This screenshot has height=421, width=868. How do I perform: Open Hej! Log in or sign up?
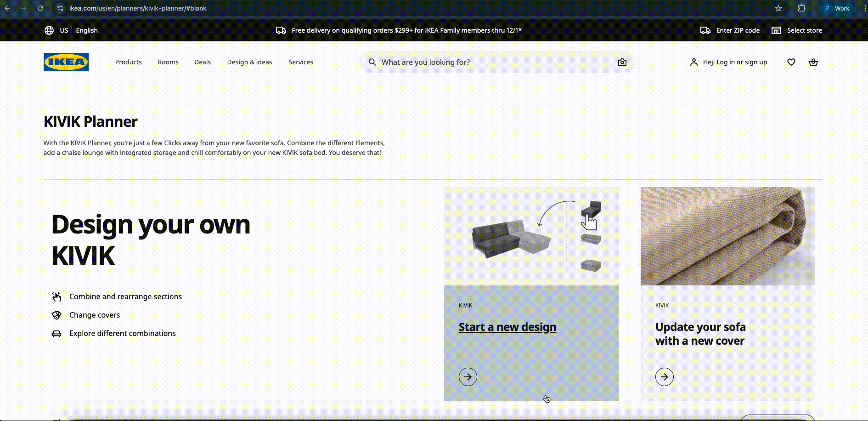734,62
